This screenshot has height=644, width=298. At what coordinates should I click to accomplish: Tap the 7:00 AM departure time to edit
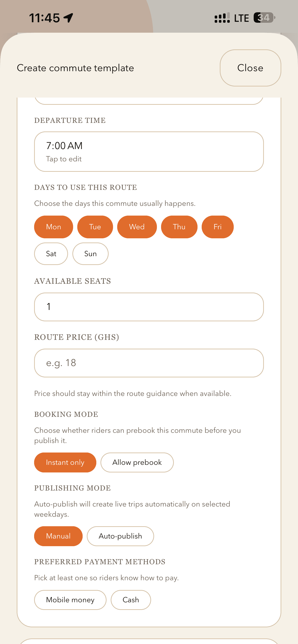[x=149, y=151]
